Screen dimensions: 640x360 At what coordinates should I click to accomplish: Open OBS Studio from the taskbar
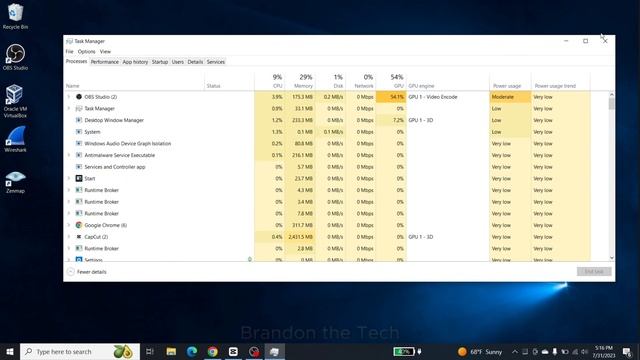click(254, 351)
